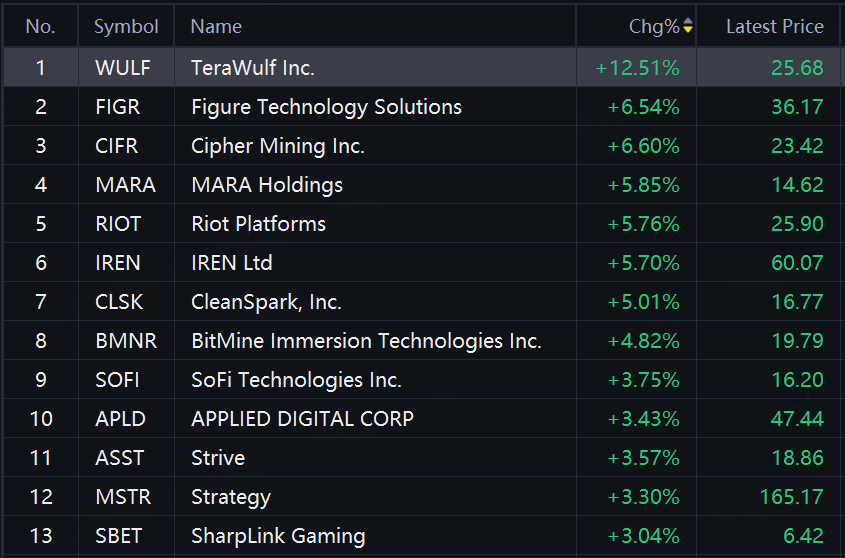Select the WULF TeraWulf Inc. row
845x558 pixels.
(x=422, y=67)
